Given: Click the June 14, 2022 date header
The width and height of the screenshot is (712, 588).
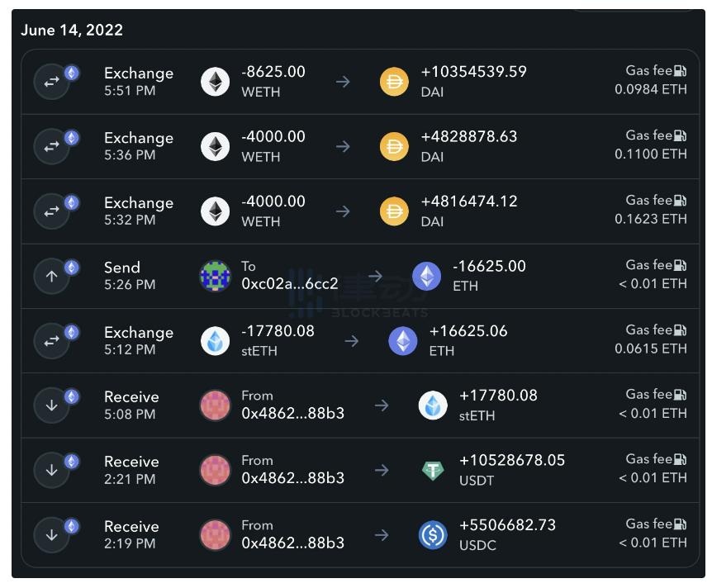Looking at the screenshot, I should 72,31.
